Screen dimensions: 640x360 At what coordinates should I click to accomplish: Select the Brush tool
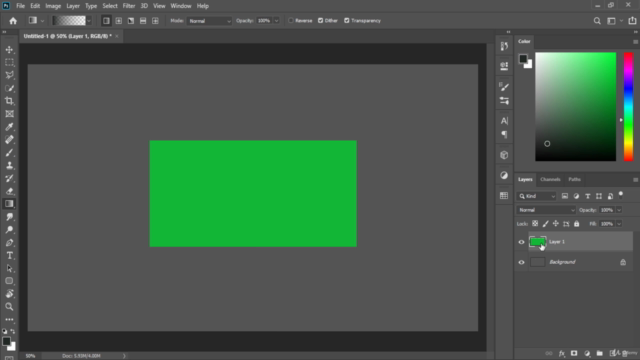9,153
